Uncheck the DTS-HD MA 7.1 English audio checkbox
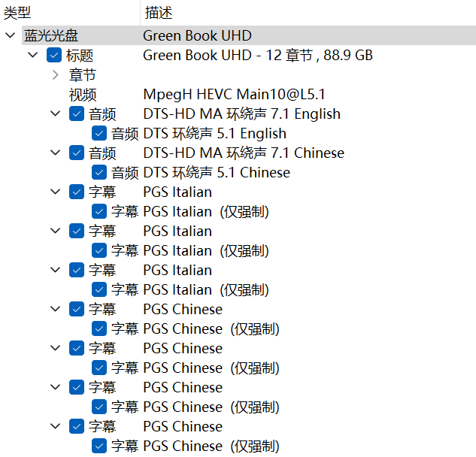 [x=77, y=113]
